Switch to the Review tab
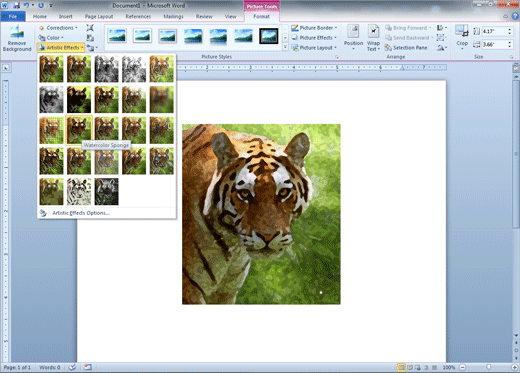 pos(204,16)
